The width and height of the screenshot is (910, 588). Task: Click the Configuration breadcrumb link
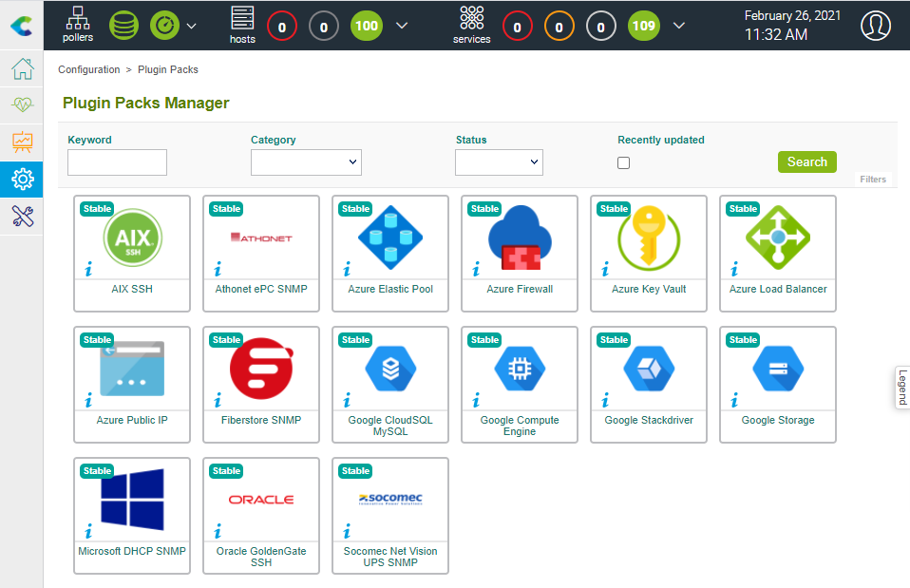pyautogui.click(x=88, y=69)
